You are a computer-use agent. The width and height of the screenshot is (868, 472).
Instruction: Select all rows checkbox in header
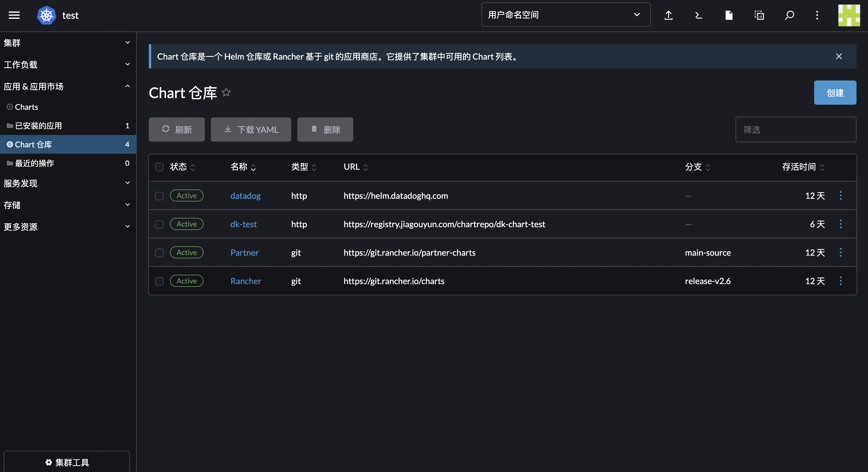[159, 167]
